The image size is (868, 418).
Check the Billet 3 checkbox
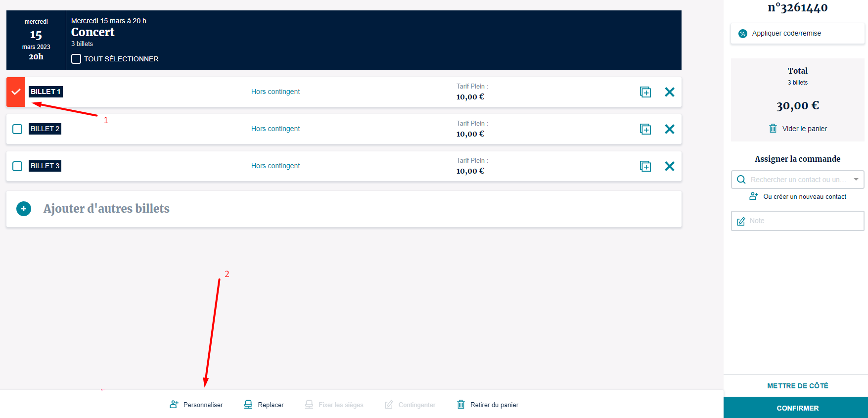(17, 166)
